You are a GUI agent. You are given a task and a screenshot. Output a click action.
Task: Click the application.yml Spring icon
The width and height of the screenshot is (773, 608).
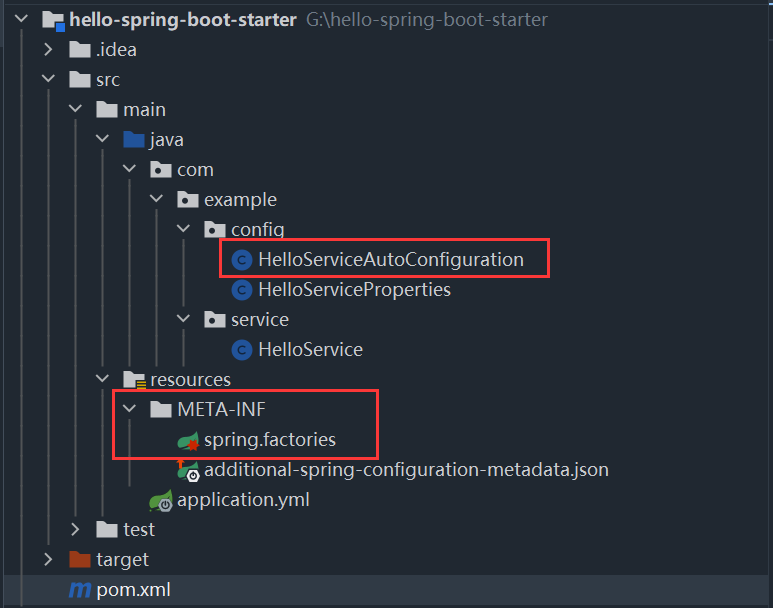pos(160,500)
